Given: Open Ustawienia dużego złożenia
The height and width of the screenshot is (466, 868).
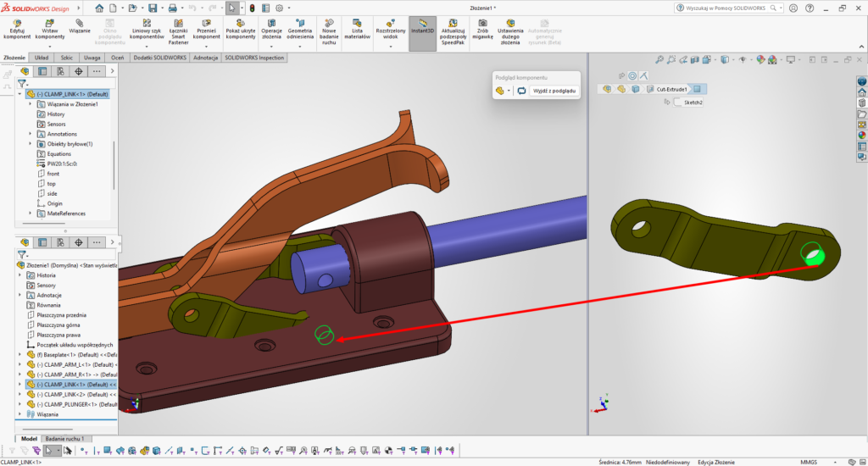Looking at the screenshot, I should [510, 32].
